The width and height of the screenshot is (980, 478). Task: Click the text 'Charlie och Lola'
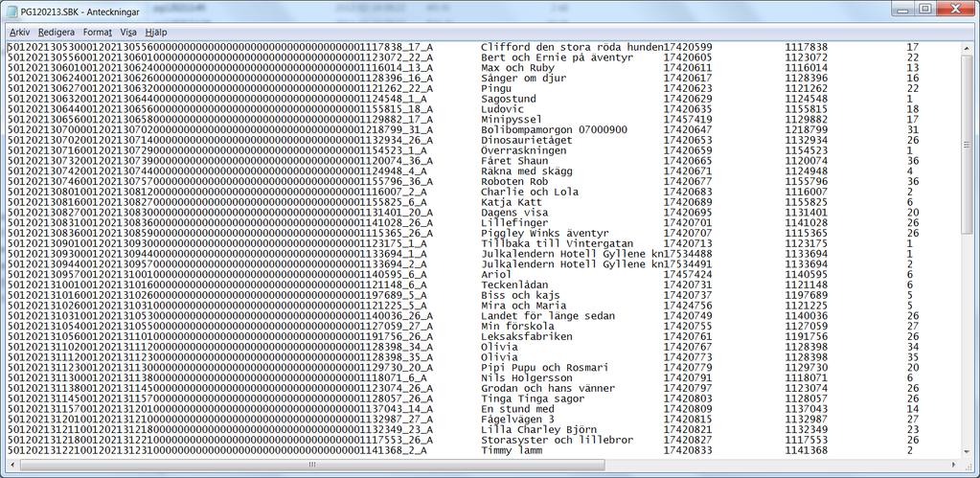(x=530, y=192)
